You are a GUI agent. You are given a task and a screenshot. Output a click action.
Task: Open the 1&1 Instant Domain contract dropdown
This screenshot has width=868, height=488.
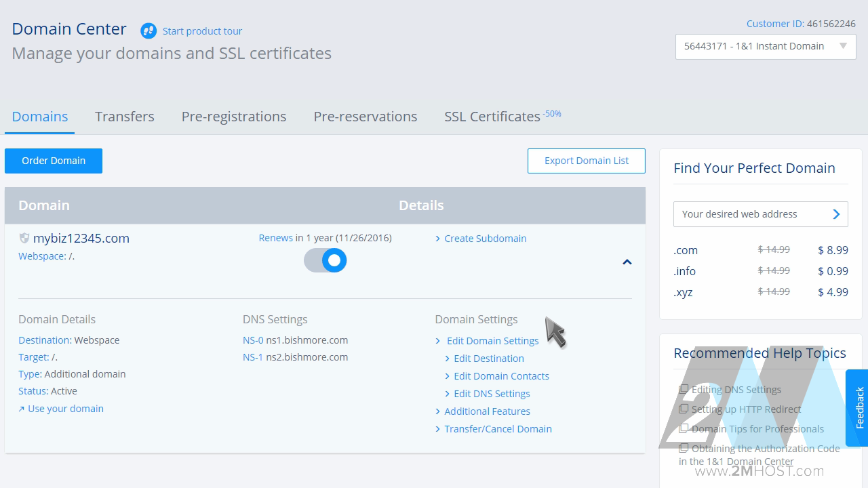point(766,46)
